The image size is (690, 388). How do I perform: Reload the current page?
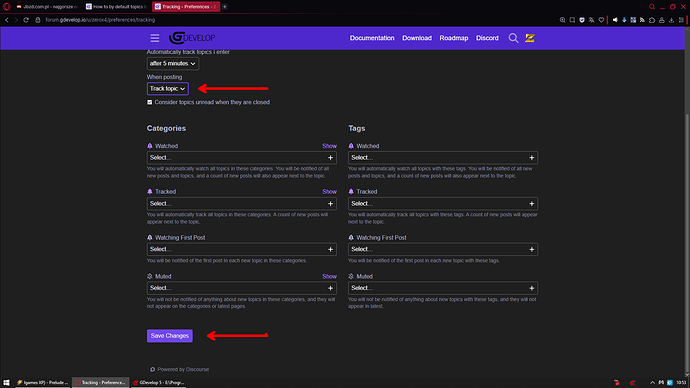click(26, 20)
